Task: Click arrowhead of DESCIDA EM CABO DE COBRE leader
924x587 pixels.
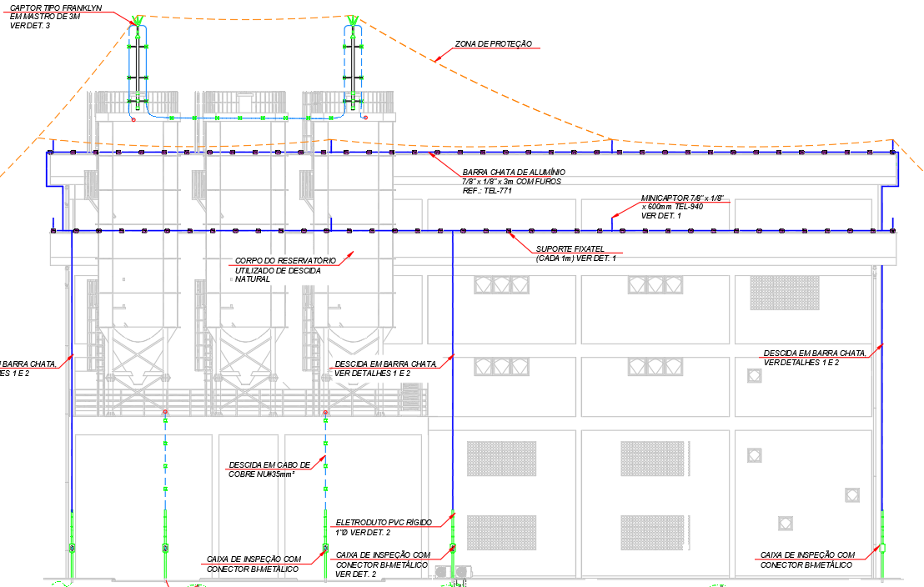Action: click(x=323, y=458)
